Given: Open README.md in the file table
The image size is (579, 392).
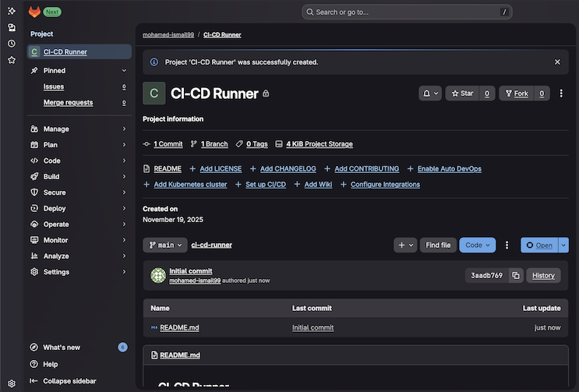Looking at the screenshot, I should pyautogui.click(x=179, y=327).
